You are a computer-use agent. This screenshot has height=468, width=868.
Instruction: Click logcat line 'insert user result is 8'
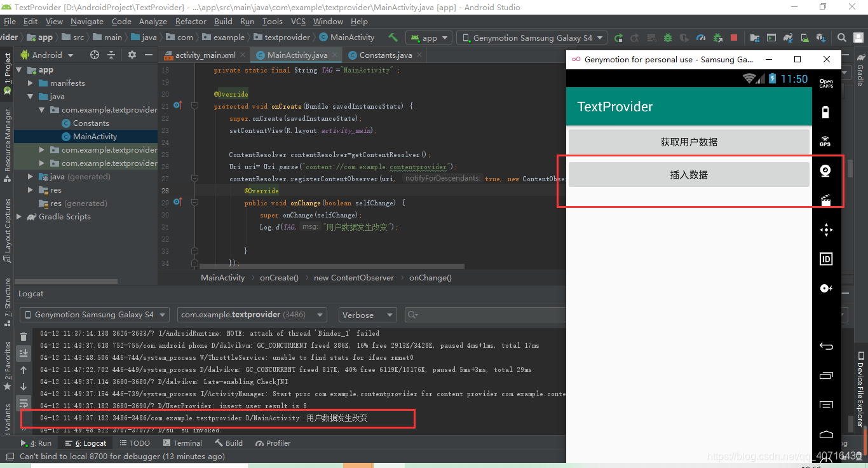[x=173, y=406]
